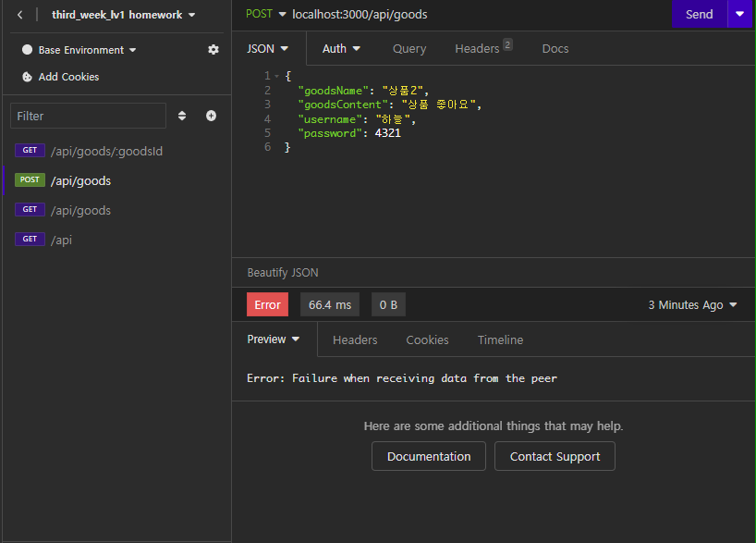
Task: Select GET /api/goods/:goodsId request
Action: coord(117,151)
